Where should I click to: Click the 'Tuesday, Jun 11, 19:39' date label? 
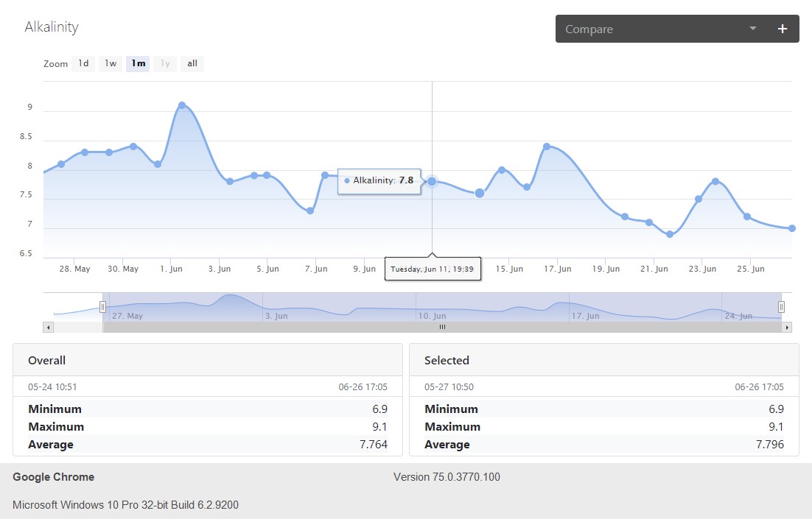pos(433,269)
